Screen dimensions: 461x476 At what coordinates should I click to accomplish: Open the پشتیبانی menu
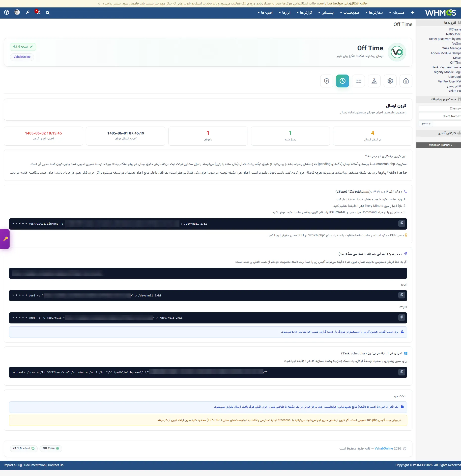(x=326, y=13)
